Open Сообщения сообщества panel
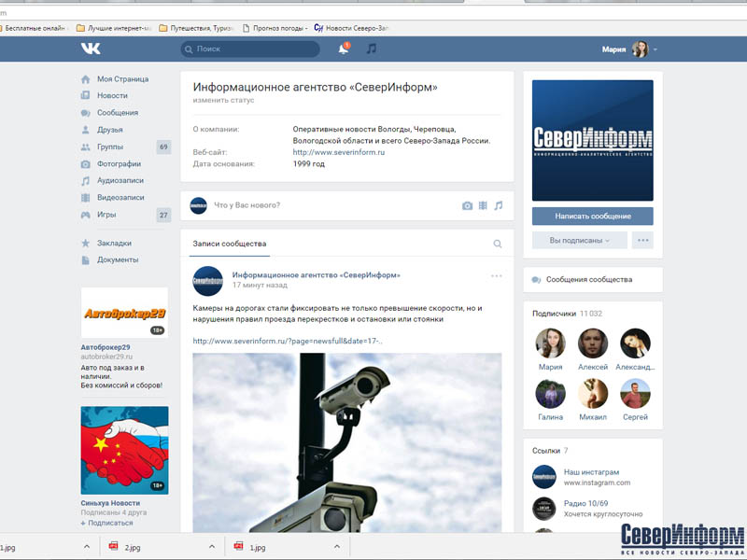The image size is (747, 560). pyautogui.click(x=592, y=279)
